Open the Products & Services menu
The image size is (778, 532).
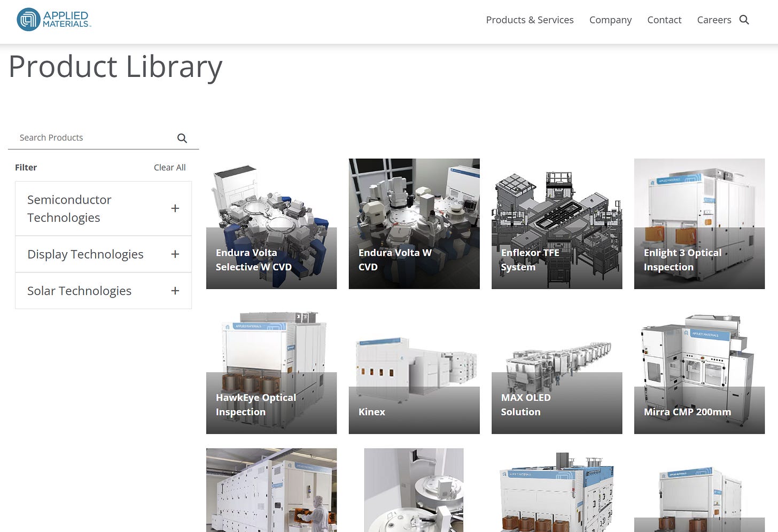[530, 20]
